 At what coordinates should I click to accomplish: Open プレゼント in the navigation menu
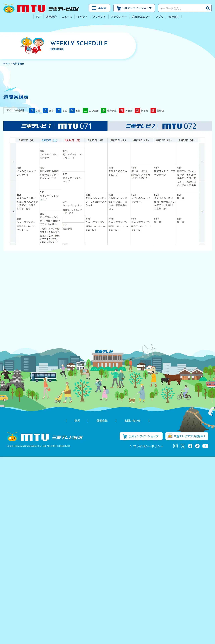point(99,17)
